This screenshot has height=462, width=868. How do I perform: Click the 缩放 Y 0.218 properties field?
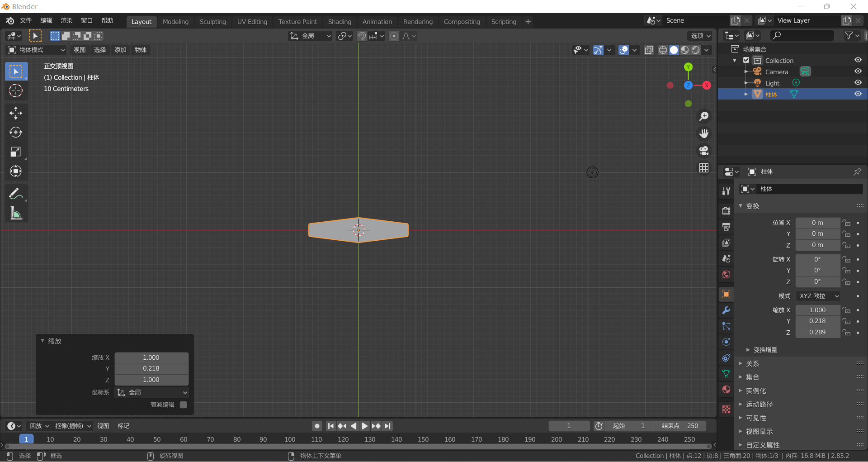pos(817,321)
